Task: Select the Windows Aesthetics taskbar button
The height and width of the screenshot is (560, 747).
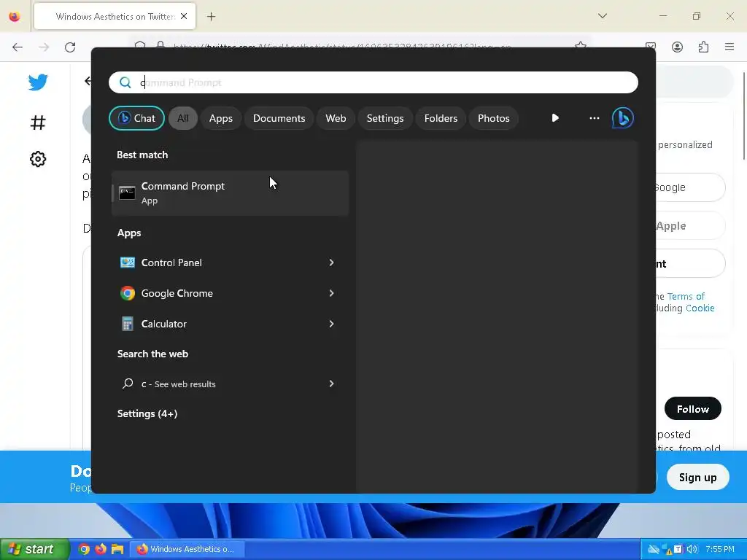Action: (x=187, y=549)
